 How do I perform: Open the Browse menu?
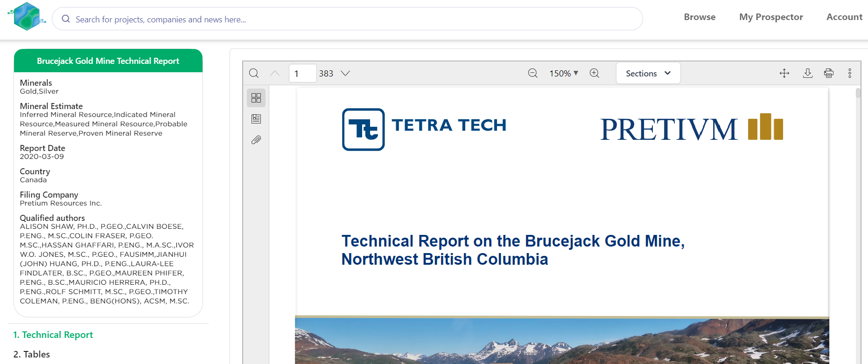click(x=700, y=17)
